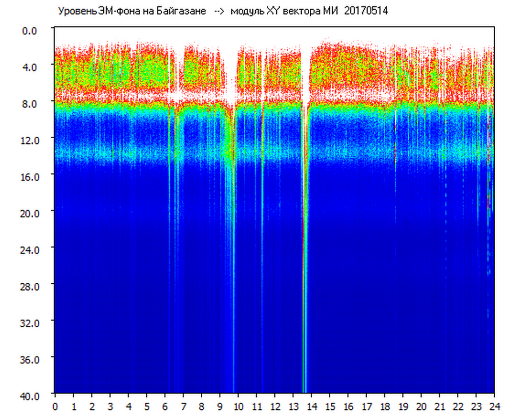This screenshot has width=512, height=420.
Task: Click hour 0 on the horizontal axis
Action: tap(55, 406)
